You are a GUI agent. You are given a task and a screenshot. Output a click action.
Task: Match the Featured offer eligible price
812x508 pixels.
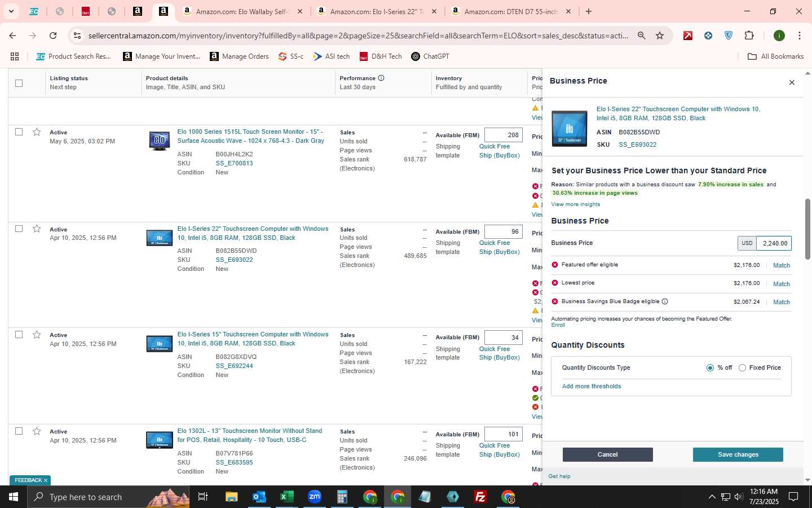(x=781, y=265)
